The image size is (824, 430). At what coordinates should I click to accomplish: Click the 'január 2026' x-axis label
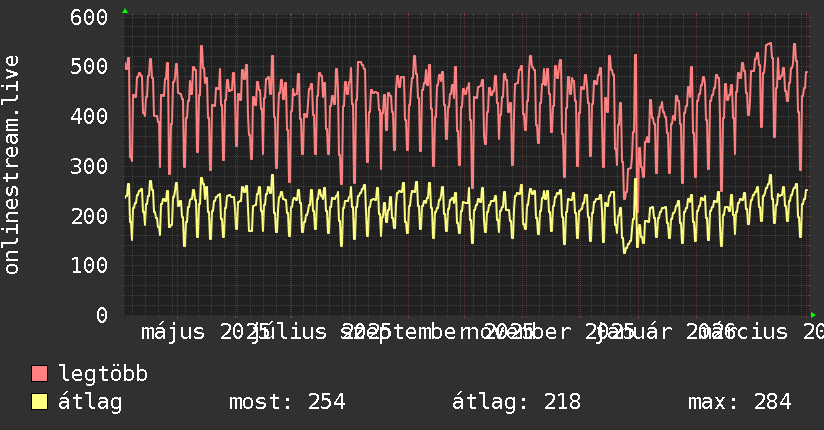pos(665,332)
